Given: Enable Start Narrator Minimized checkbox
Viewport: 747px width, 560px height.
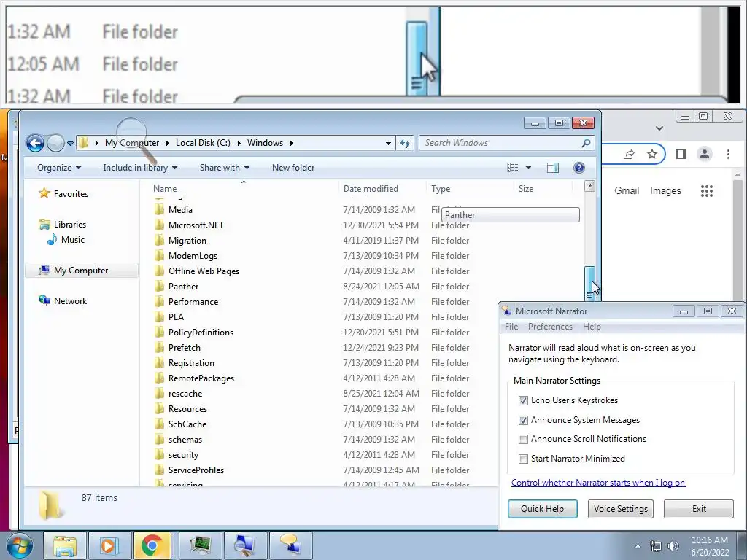Looking at the screenshot, I should (523, 459).
